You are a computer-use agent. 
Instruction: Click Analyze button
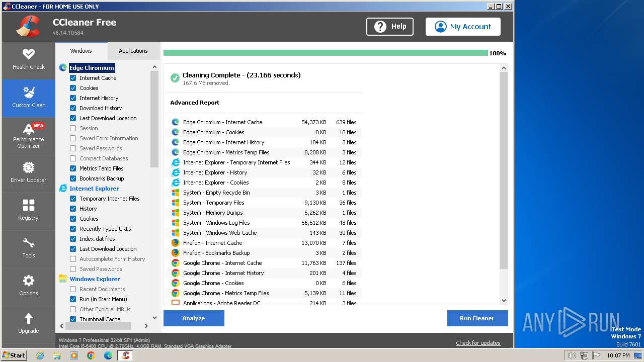194,318
